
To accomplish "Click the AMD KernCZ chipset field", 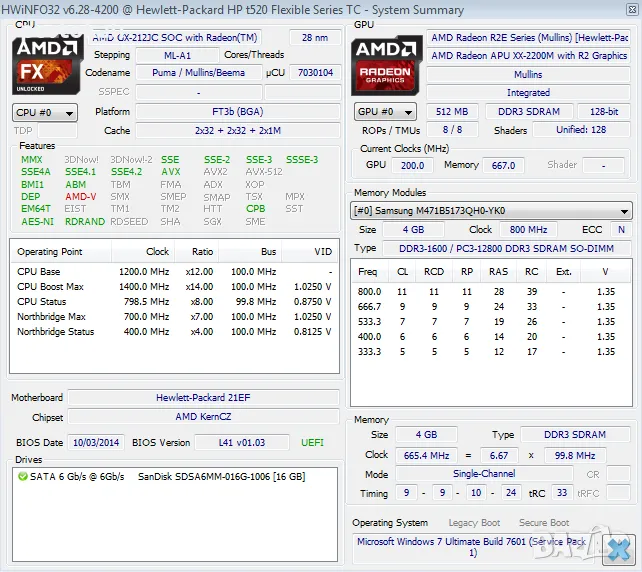I will [x=200, y=417].
